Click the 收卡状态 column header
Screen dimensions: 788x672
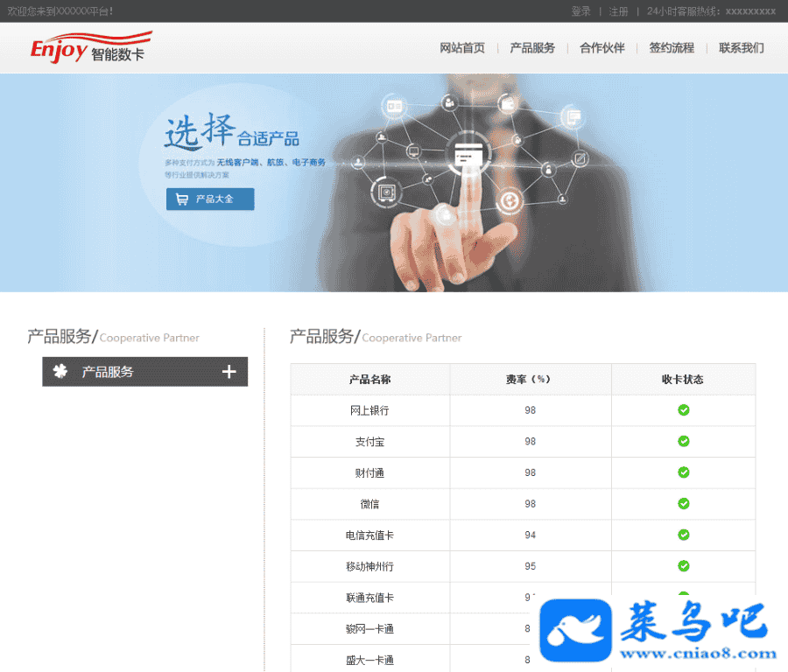click(683, 379)
